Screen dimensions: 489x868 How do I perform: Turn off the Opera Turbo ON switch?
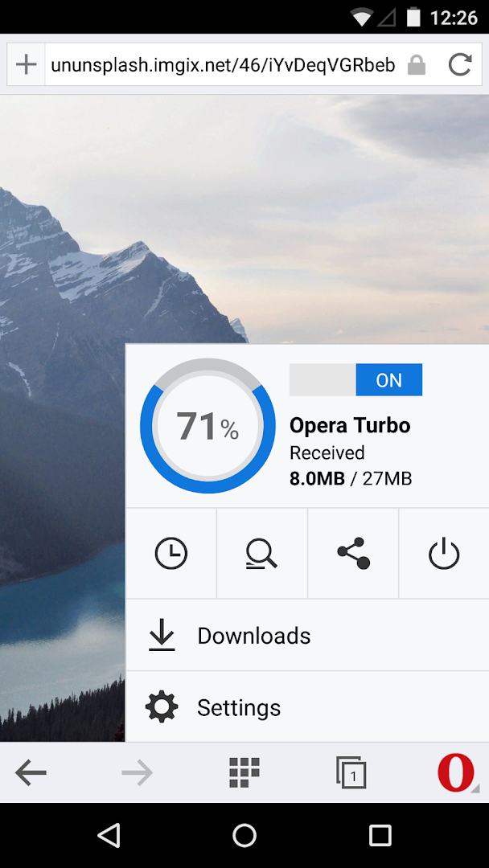click(x=355, y=379)
